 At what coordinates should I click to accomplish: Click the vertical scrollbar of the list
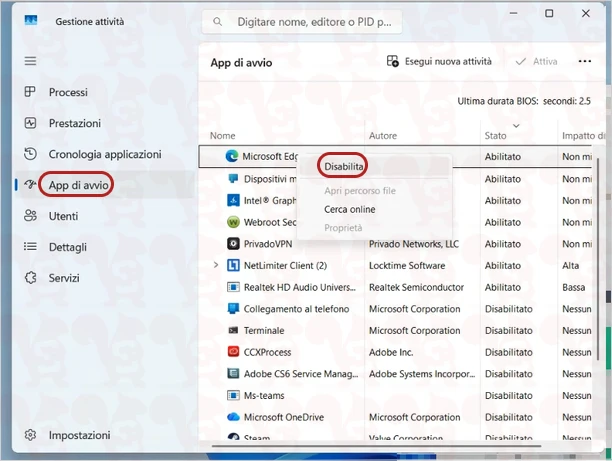[597, 258]
